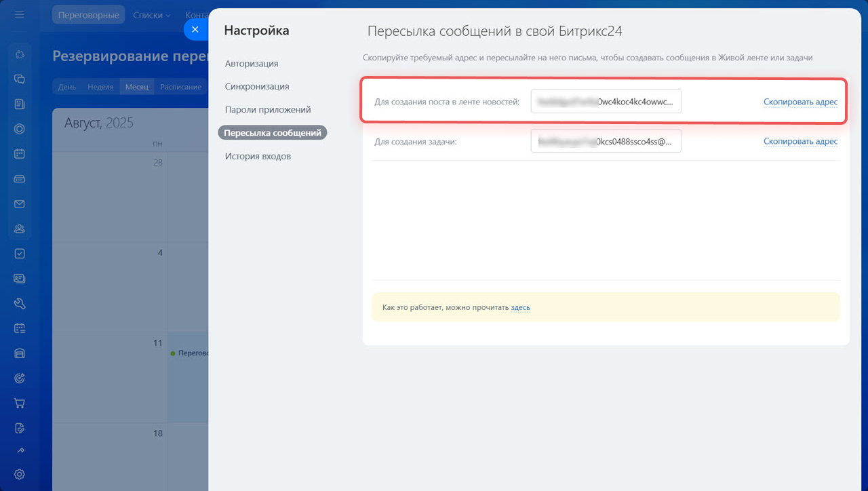This screenshot has width=868, height=491.
Task: Click the 'Для создания задачи:' label
Action: 416,142
